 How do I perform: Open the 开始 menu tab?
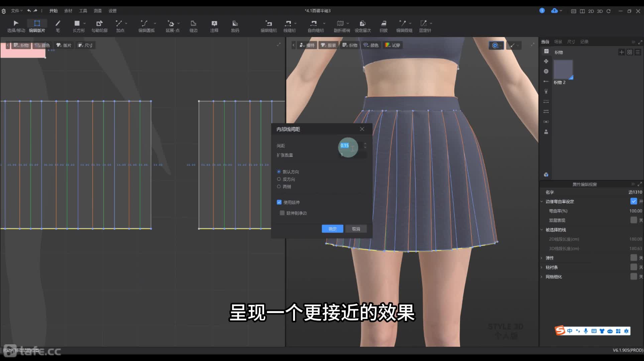click(53, 11)
